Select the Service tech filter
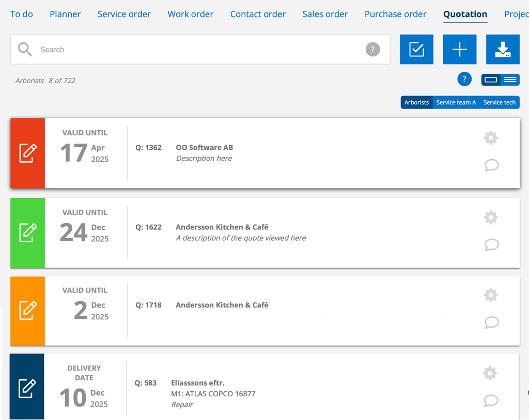529x420 pixels. coord(499,102)
